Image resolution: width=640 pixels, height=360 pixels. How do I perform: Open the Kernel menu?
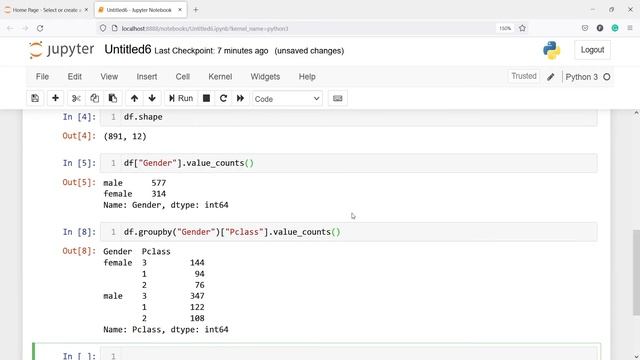click(220, 77)
